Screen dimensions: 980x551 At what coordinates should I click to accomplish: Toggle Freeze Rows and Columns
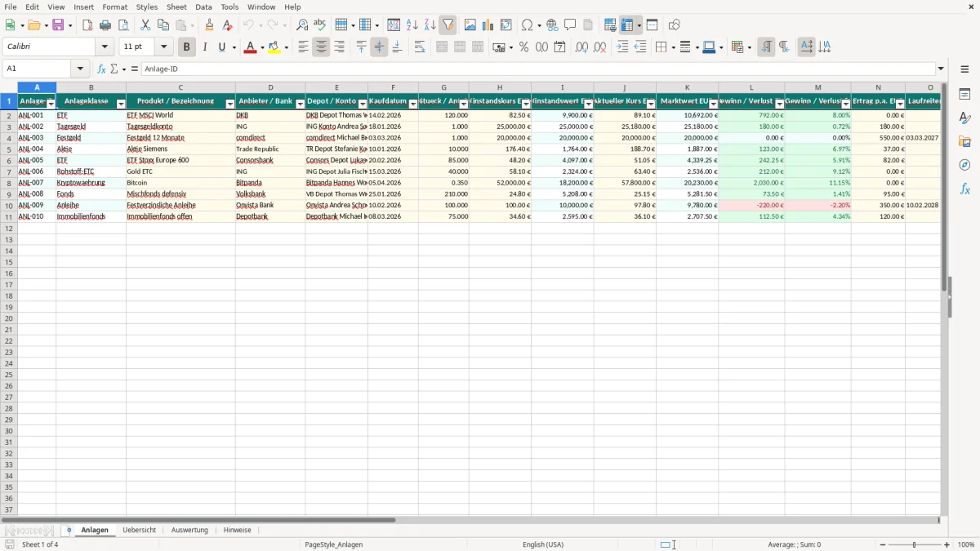[626, 25]
